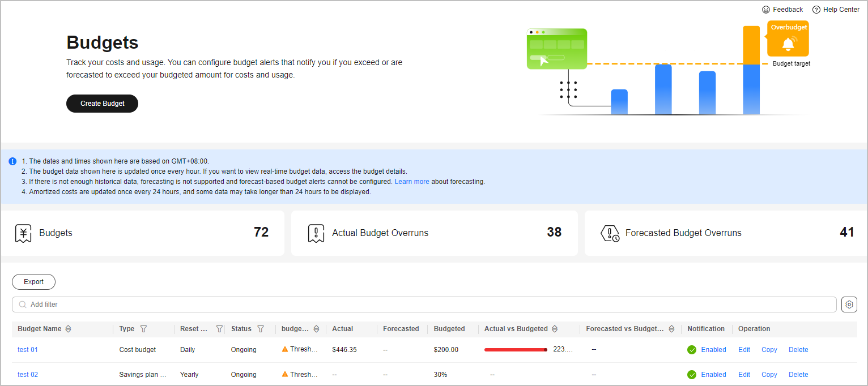This screenshot has height=386, width=868.
Task: Click green Enabled check icon for test 01
Action: pos(692,350)
